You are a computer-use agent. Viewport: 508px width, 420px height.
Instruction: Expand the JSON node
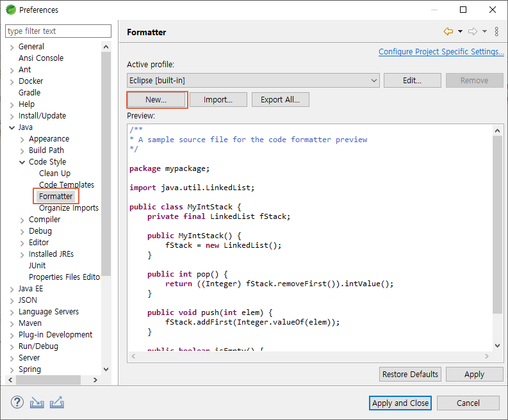point(12,301)
